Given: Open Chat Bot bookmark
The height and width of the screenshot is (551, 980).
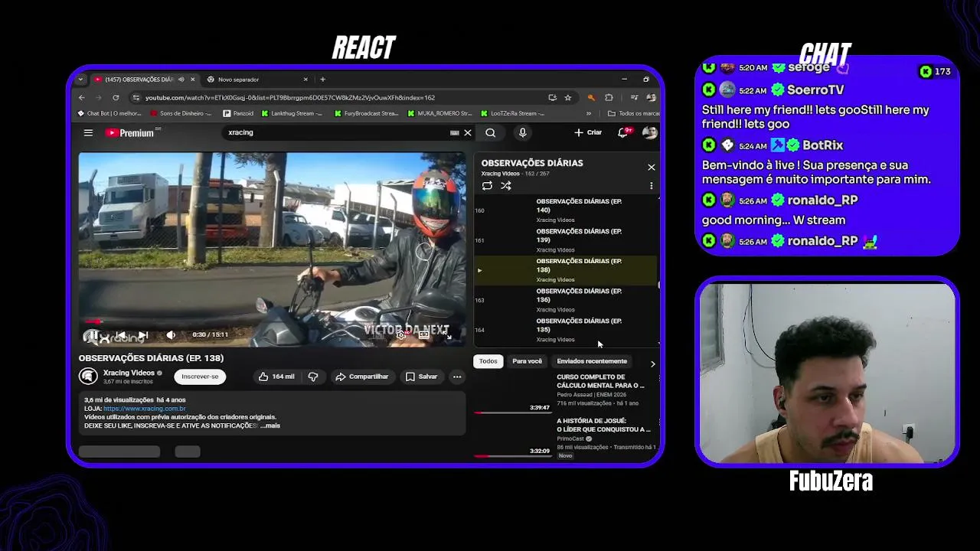Looking at the screenshot, I should tap(110, 113).
